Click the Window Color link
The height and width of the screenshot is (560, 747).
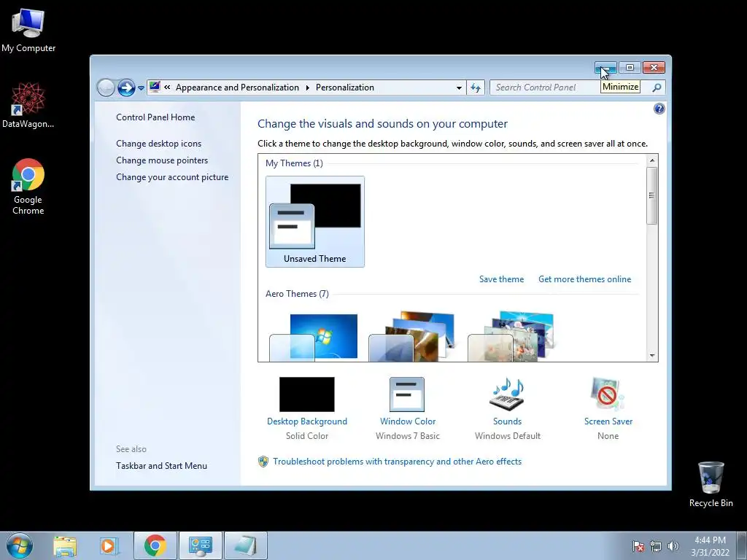click(x=408, y=421)
